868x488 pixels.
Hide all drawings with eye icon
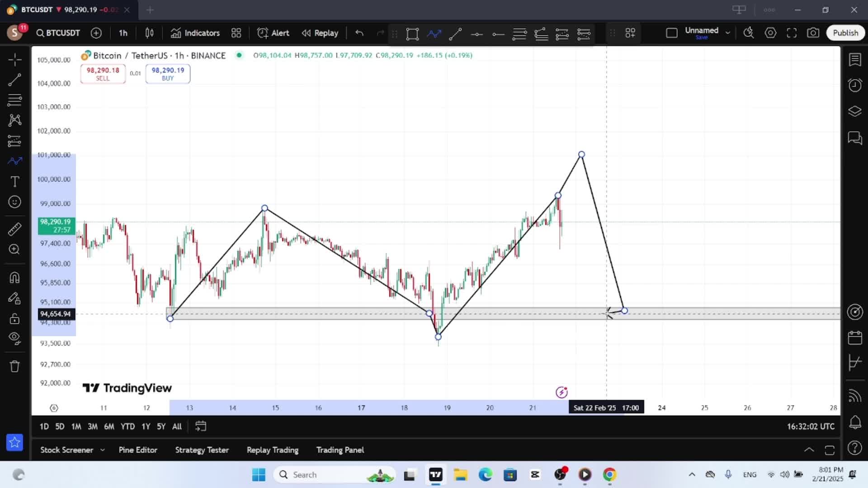14,338
